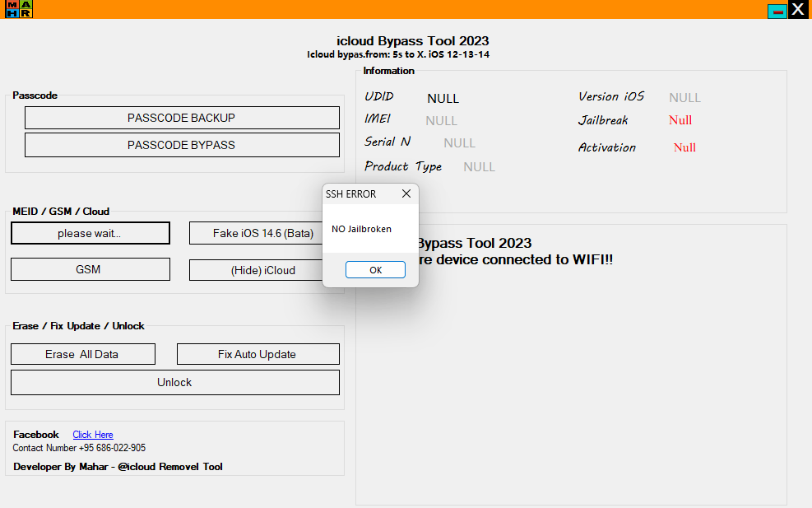
Task: Select the Product Type NULL value
Action: 479,167
